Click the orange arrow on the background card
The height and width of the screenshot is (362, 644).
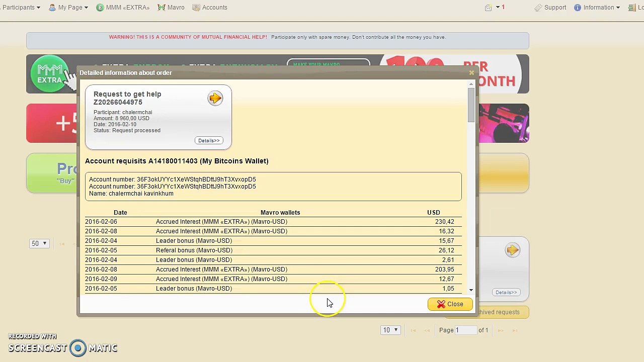coord(513,250)
